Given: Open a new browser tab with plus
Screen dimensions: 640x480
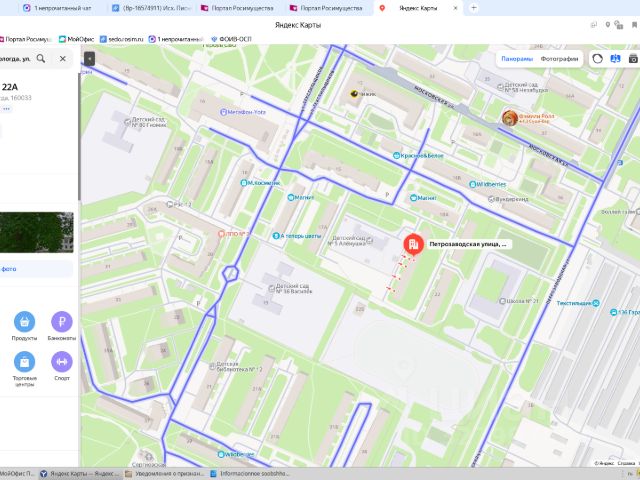Looking at the screenshot, I should [473, 8].
